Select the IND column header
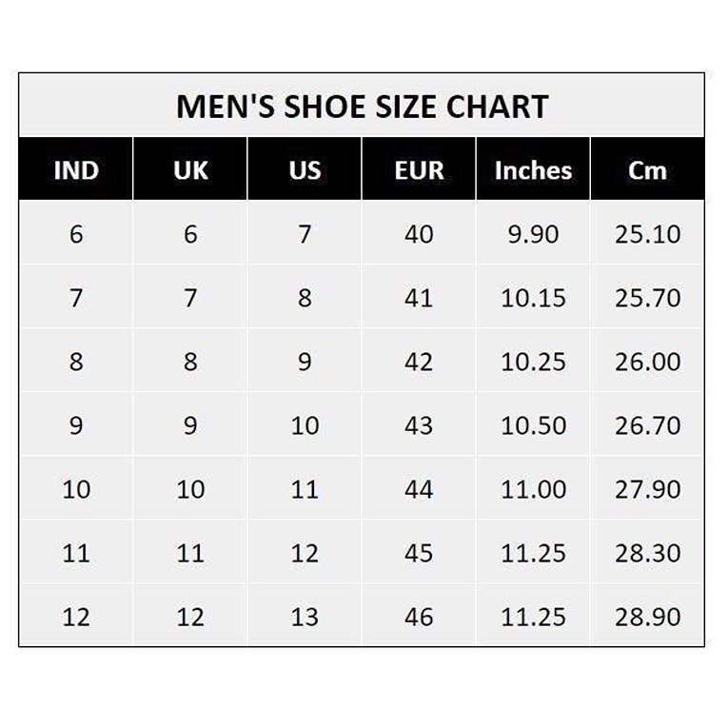 pyautogui.click(x=76, y=171)
